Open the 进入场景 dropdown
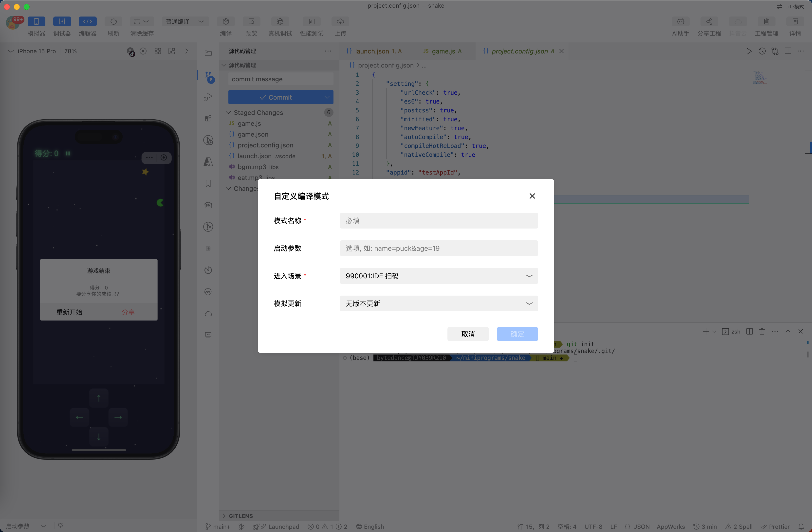 (439, 276)
